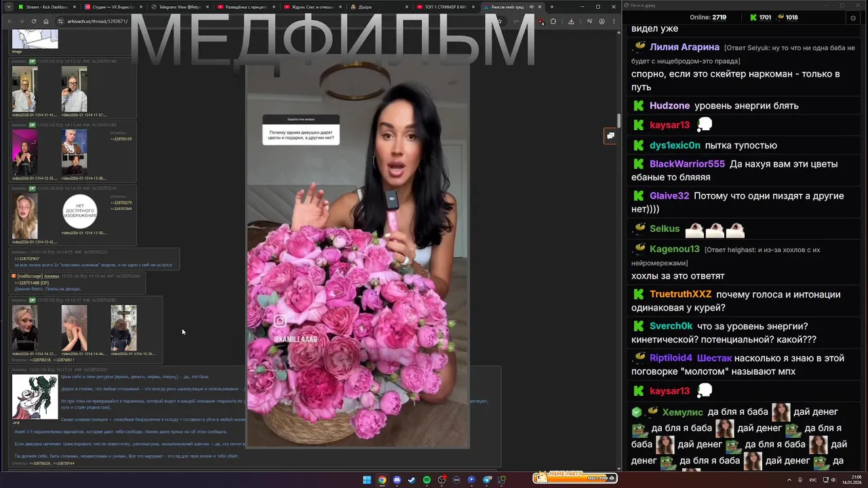Mute the Рилсов reels tab speaker icon
Screen dimensions: 868x488
click(531, 7)
